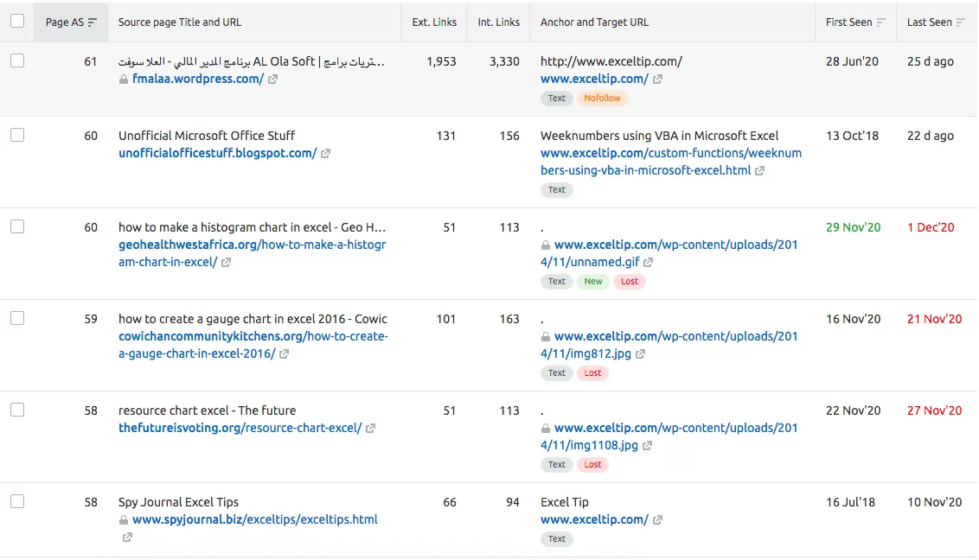Check the row for Unofficial Microsoft Office Stuff
The height and width of the screenshot is (560, 979).
[x=17, y=136]
